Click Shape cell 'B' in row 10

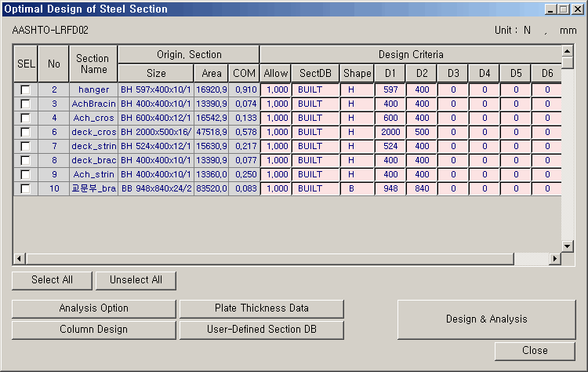click(x=358, y=188)
